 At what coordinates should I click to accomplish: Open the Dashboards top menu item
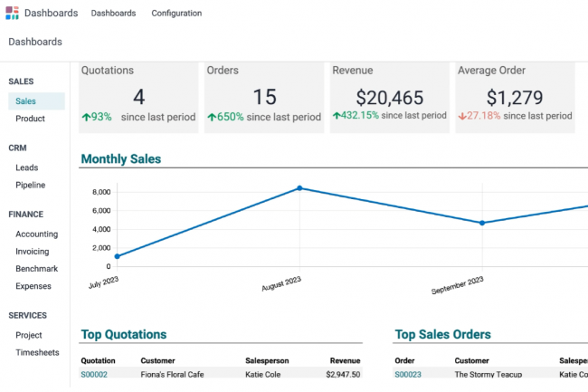click(113, 14)
